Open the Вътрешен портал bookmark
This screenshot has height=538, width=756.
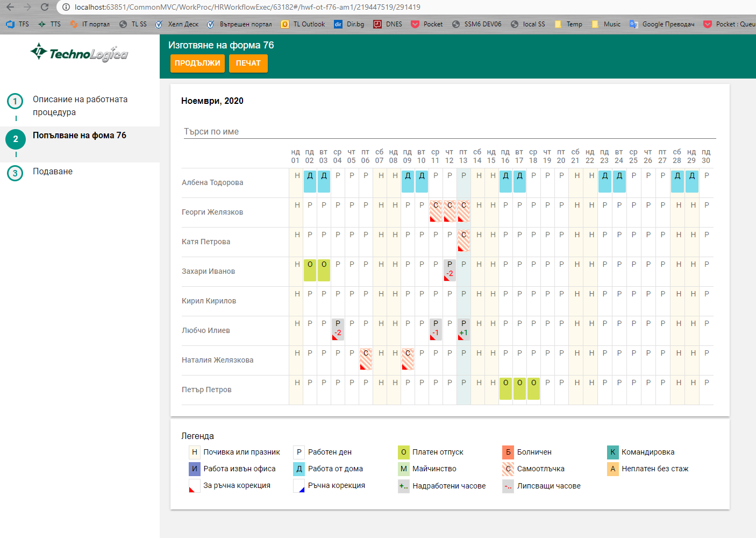click(x=239, y=24)
